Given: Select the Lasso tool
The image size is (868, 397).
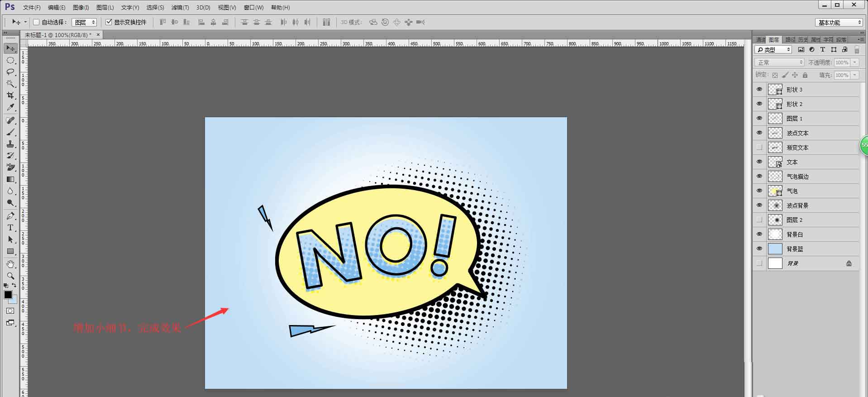Looking at the screenshot, I should click(10, 72).
